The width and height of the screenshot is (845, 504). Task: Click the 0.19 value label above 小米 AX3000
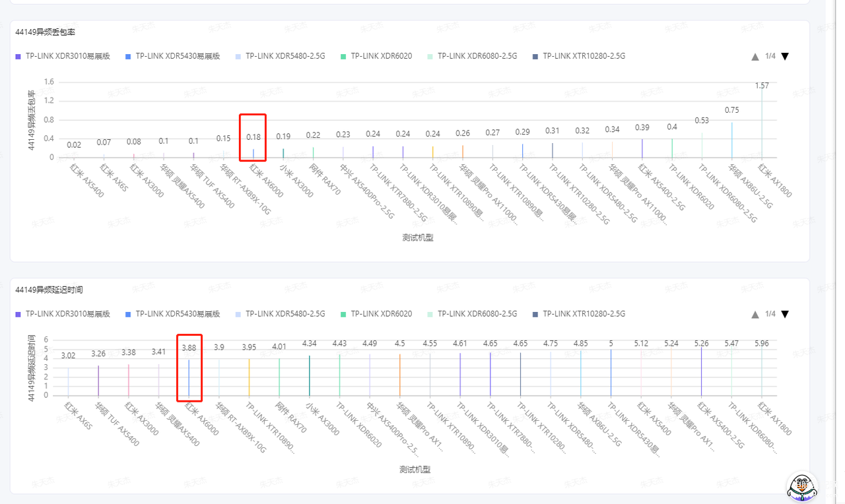pos(283,137)
